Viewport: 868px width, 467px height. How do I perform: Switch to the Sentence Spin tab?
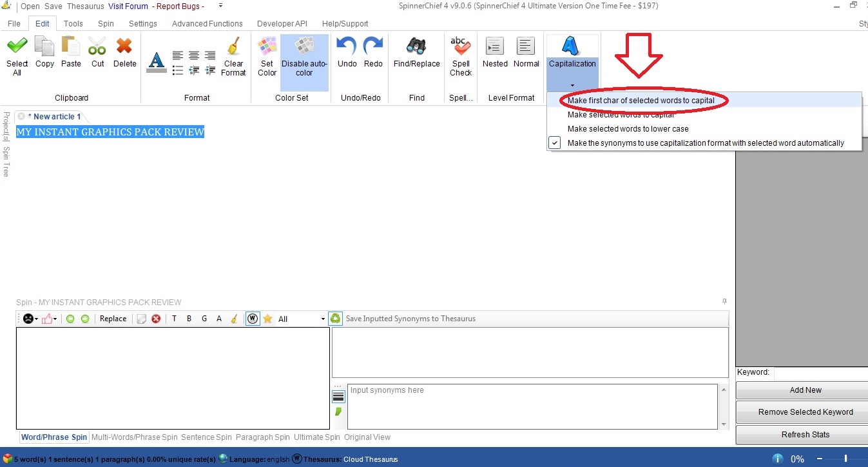click(x=206, y=437)
